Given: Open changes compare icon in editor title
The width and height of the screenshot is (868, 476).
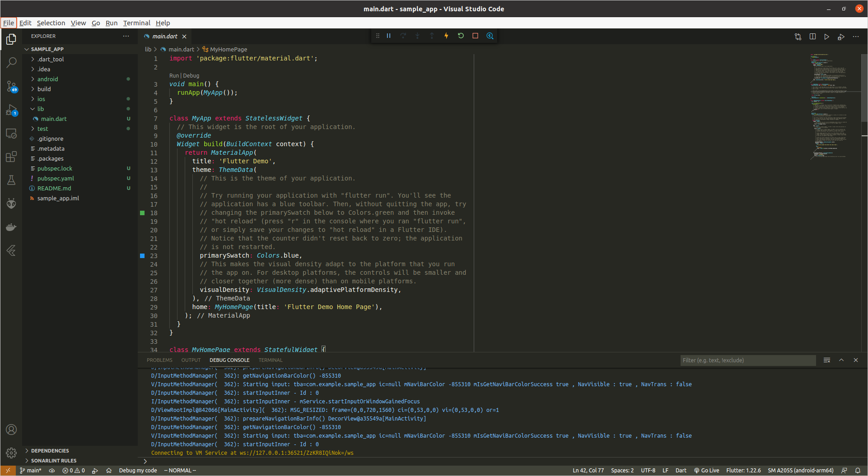Looking at the screenshot, I should (x=798, y=37).
